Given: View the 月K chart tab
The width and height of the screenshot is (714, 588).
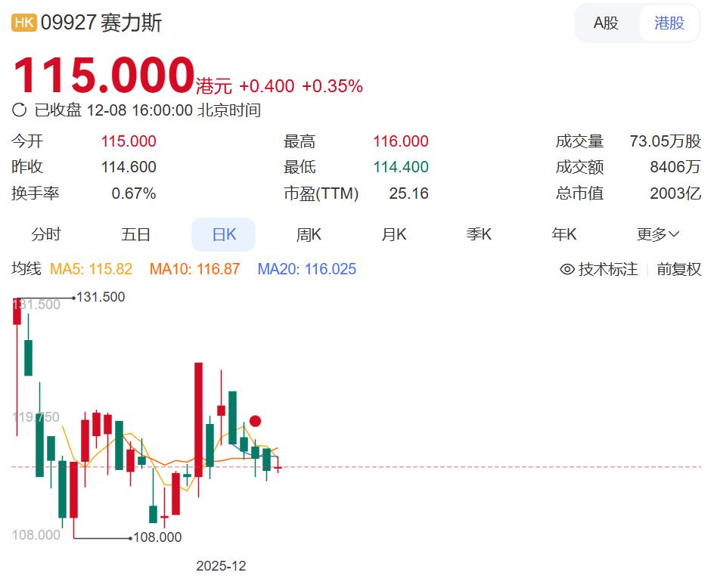Looking at the screenshot, I should tap(394, 234).
